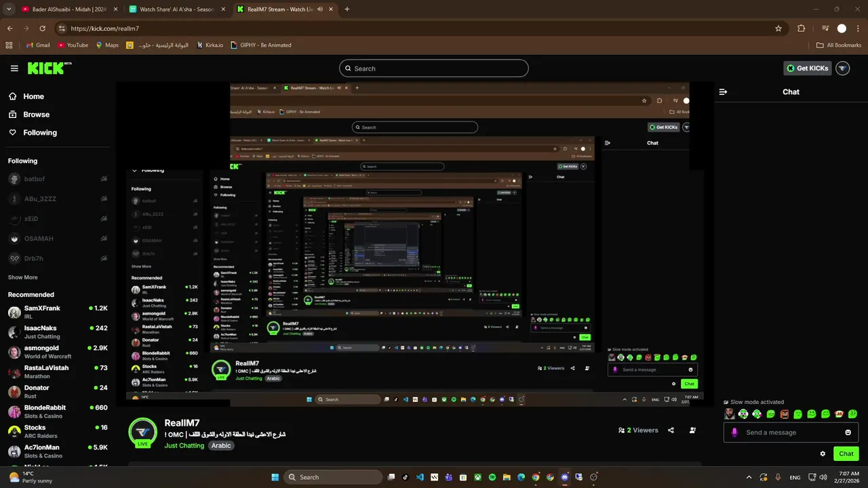
Task: Open the Home page in sidebar
Action: point(26,96)
